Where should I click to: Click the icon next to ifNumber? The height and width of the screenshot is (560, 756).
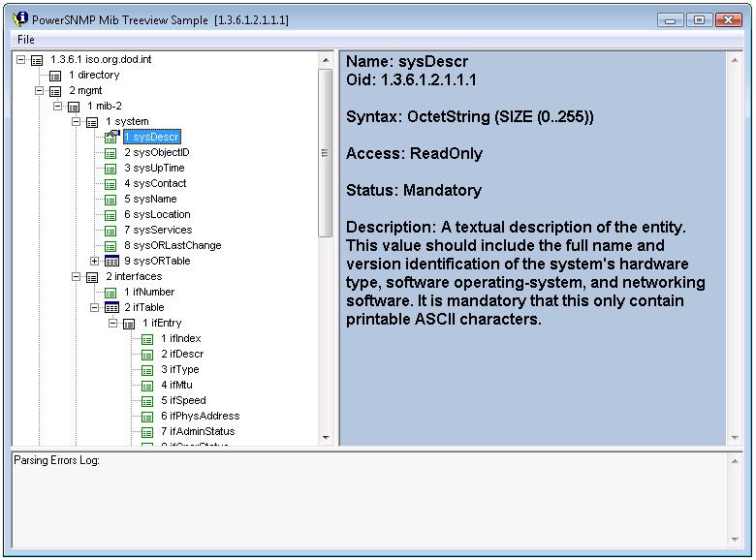click(110, 293)
